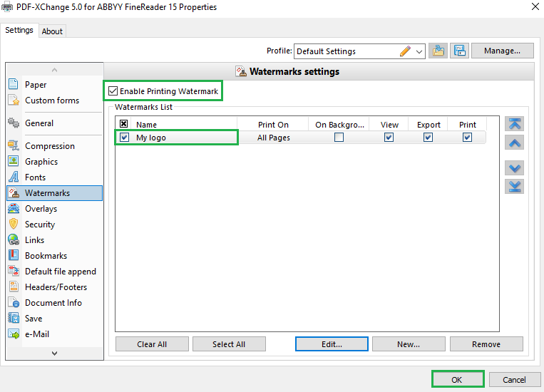This screenshot has height=392, width=544.
Task: Click the Paper page icon in sidebar
Action: [14, 84]
